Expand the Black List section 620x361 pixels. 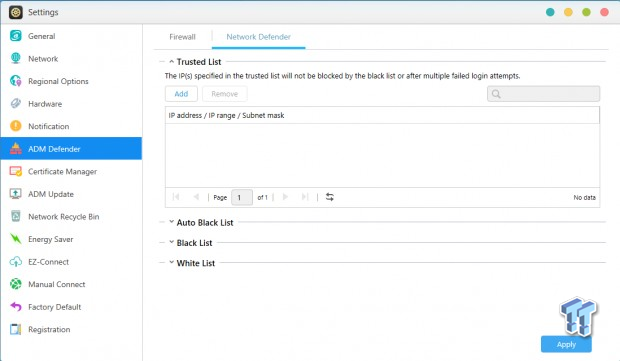(172, 242)
